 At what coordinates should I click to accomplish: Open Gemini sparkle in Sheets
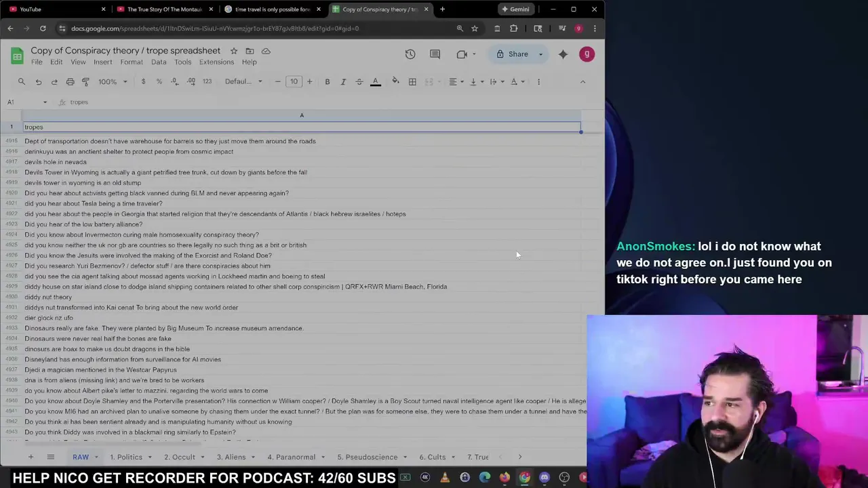pos(563,54)
